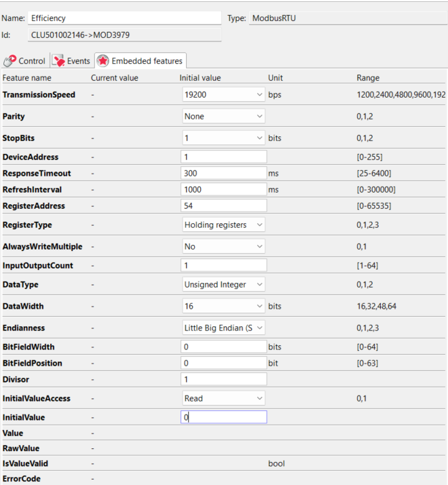Select the RegisterType feature label
Viewport: 448px width, 485px height.
click(27, 225)
